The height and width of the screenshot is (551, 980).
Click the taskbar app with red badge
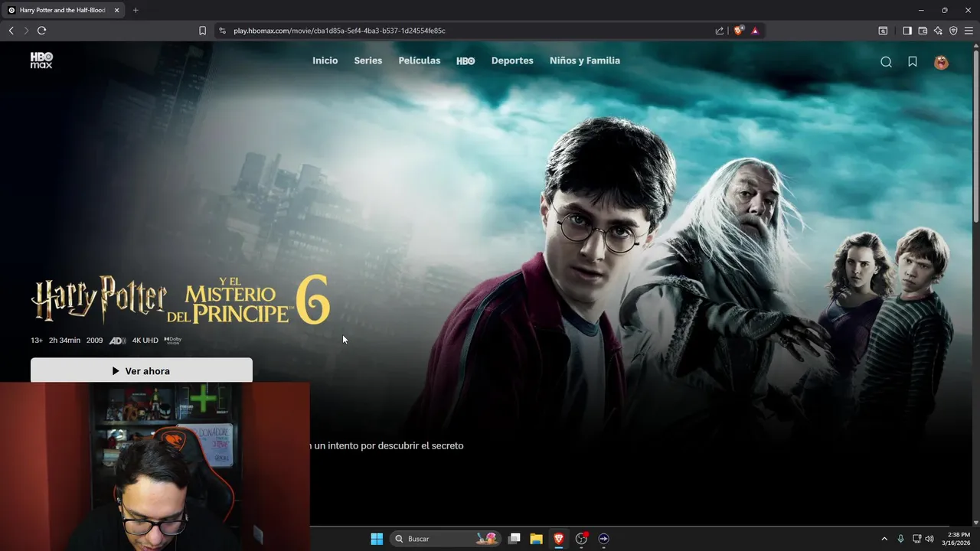pyautogui.click(x=582, y=539)
